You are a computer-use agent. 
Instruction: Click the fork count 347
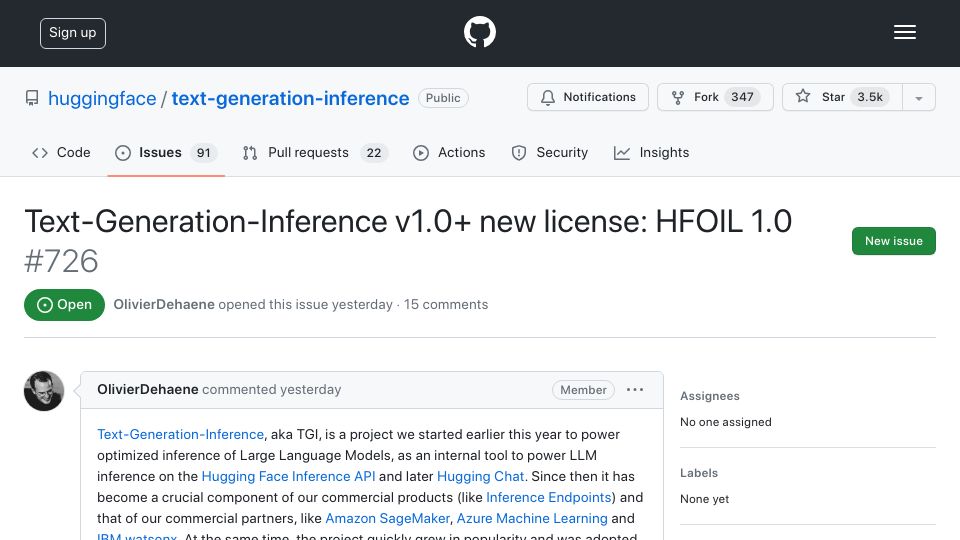pos(742,97)
